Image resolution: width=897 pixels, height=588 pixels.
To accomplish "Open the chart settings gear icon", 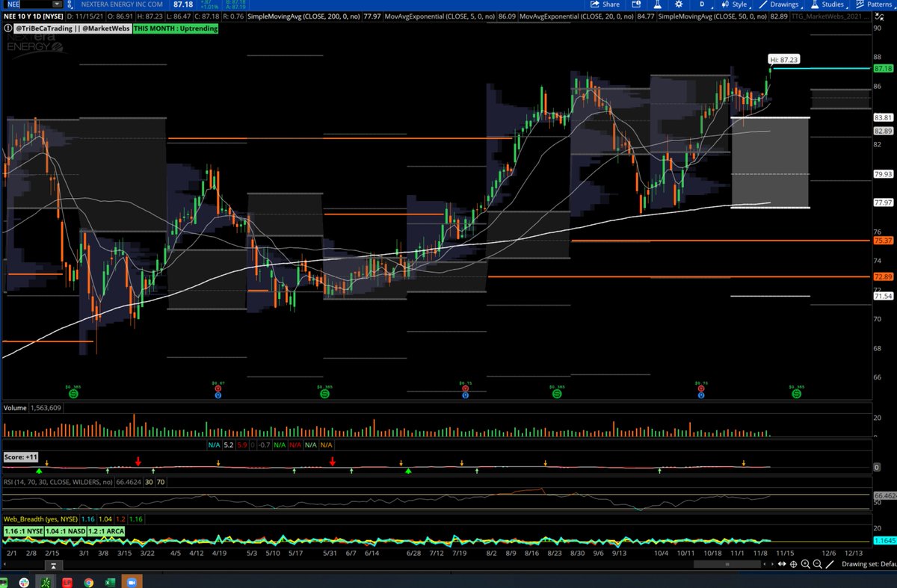I will click(x=679, y=4).
